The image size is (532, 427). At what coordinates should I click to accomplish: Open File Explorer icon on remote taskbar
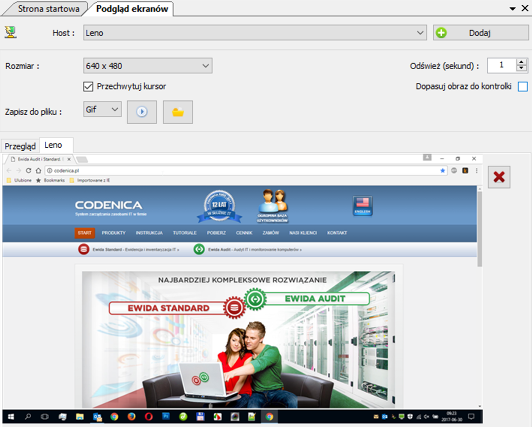point(80,416)
